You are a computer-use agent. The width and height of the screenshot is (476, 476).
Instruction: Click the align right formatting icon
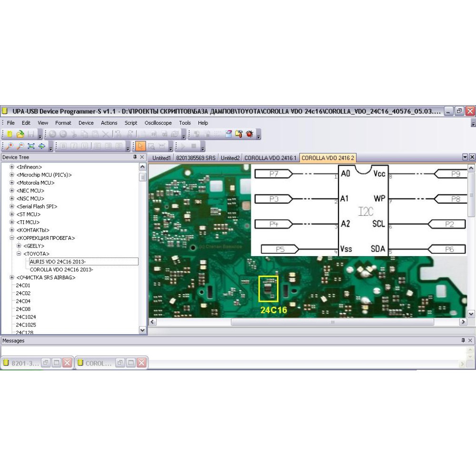click(x=119, y=146)
